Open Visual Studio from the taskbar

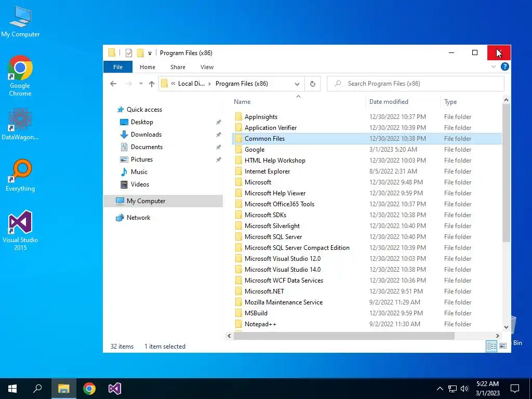pos(115,389)
